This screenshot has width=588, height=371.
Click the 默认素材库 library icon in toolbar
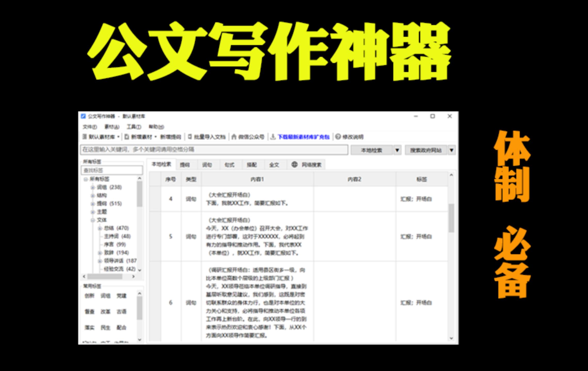click(84, 137)
